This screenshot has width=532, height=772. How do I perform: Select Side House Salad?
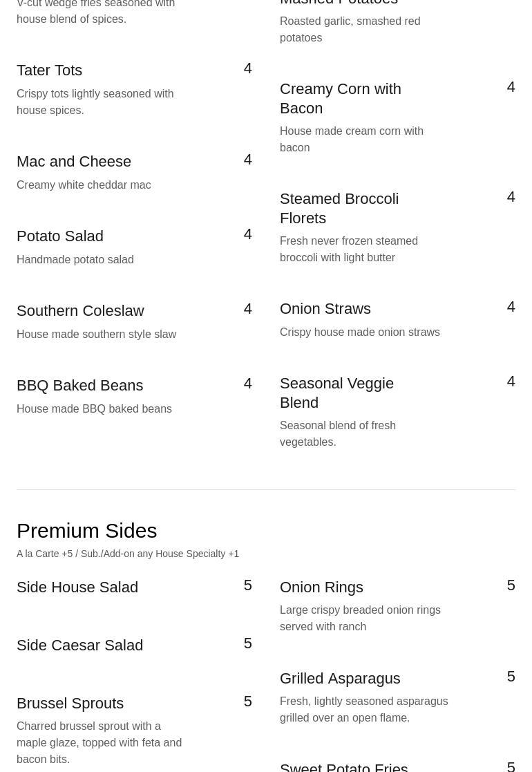[77, 587]
